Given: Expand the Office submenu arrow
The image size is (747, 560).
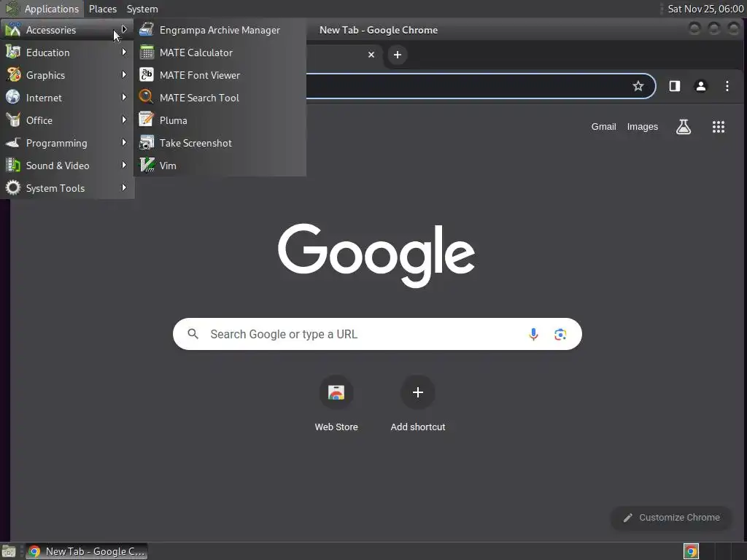Looking at the screenshot, I should 124,120.
